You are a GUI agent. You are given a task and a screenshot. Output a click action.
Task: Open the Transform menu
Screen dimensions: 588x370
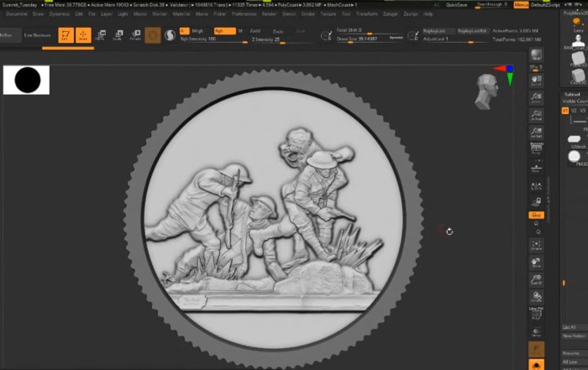[x=366, y=14]
